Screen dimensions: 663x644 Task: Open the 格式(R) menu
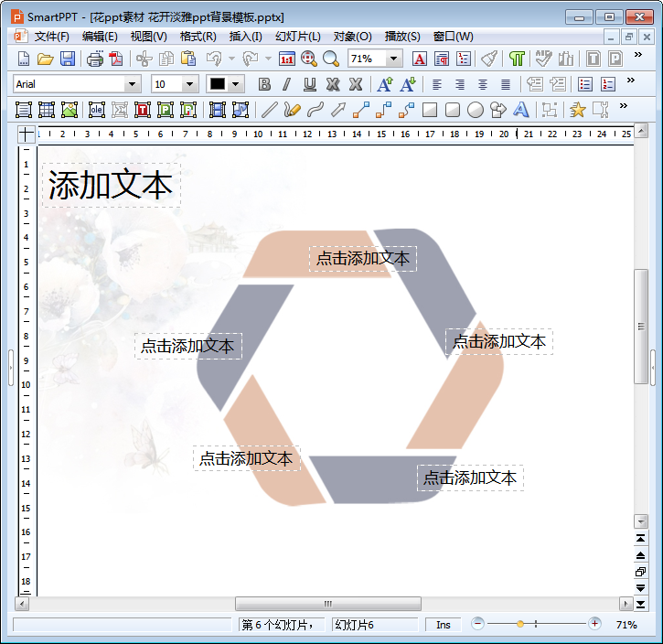click(198, 37)
